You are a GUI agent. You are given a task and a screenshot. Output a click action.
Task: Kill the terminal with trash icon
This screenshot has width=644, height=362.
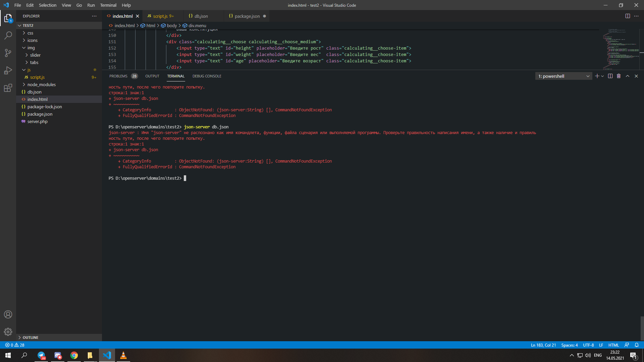click(x=619, y=76)
